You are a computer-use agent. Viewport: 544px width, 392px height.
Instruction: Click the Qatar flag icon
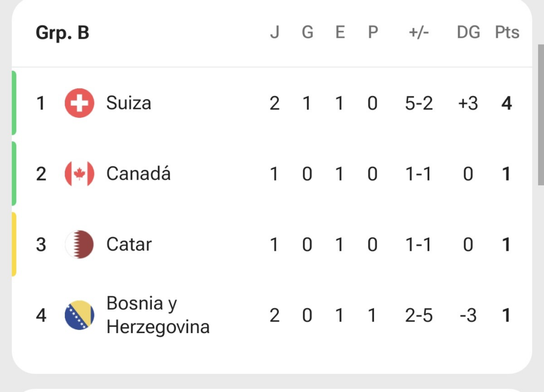pos(79,244)
